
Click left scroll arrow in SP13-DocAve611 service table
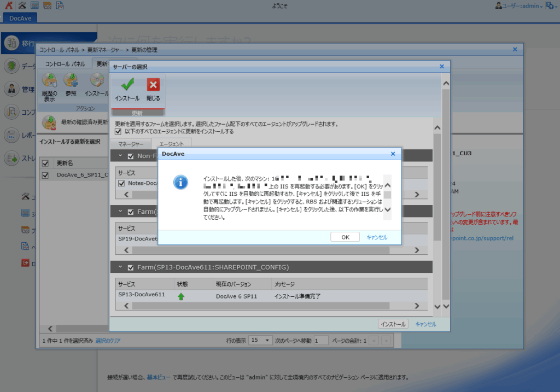pos(126,306)
